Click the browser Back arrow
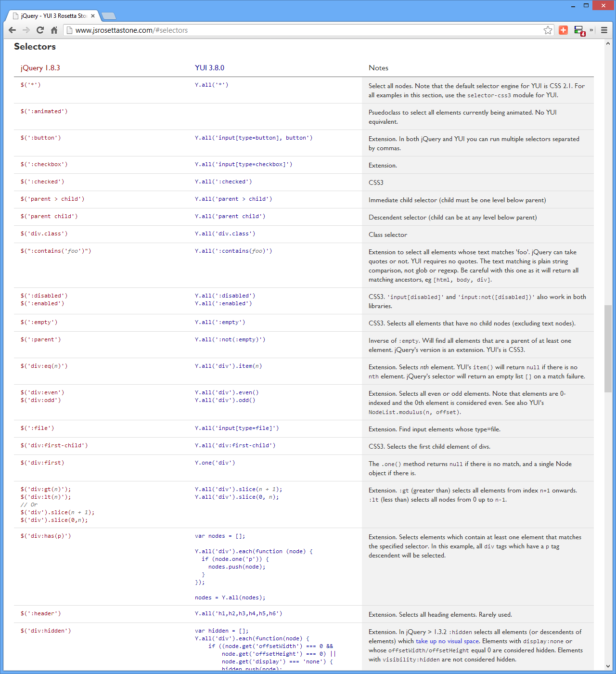This screenshot has height=674, width=616. click(13, 30)
